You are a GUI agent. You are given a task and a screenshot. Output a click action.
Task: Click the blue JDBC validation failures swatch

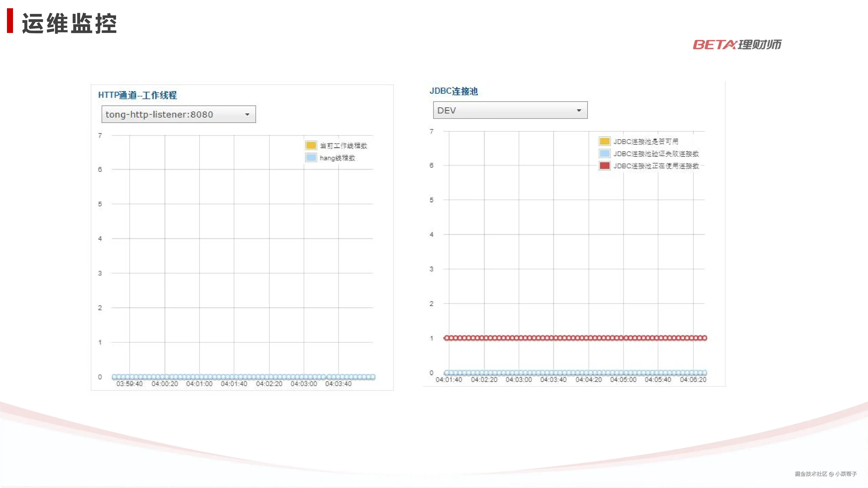(x=605, y=154)
